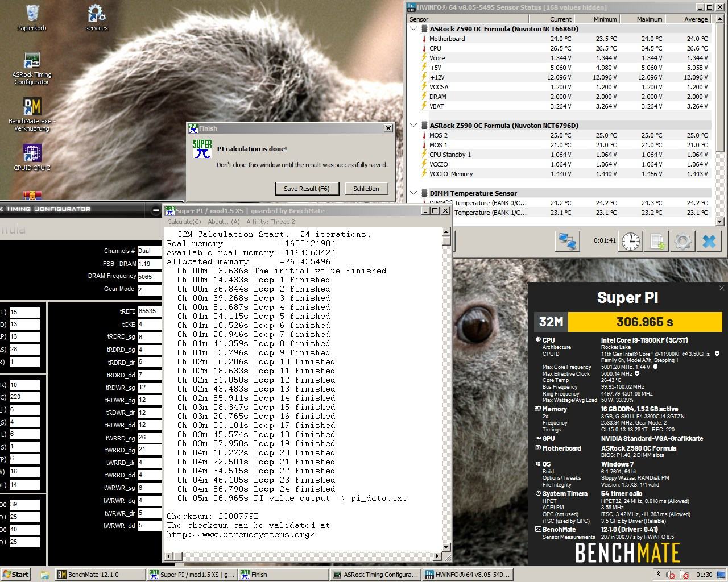Open HWiNFO sensor settings gear
This screenshot has height=582, width=728.
point(682,241)
